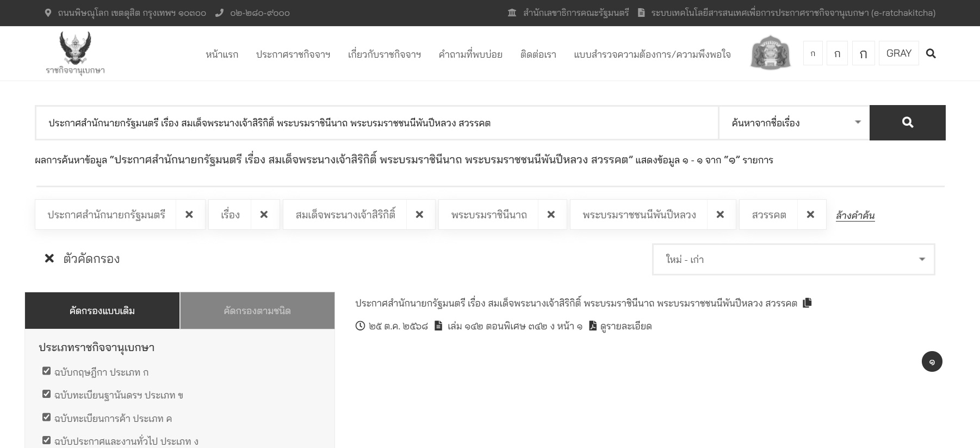Viewport: 980px width, 448px height.
Task: Click สำนักเลขาธิการคณะรัฐมนตรี top link
Action: click(576, 13)
